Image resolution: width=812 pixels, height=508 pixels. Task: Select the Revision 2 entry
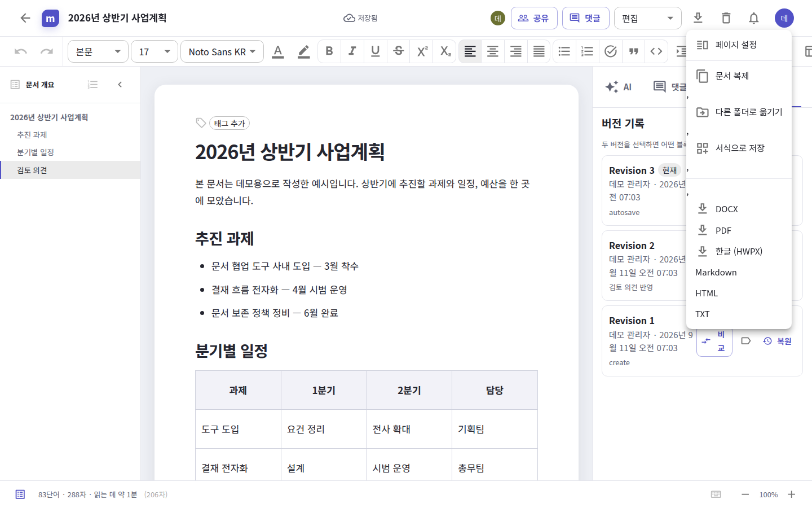pos(702,265)
